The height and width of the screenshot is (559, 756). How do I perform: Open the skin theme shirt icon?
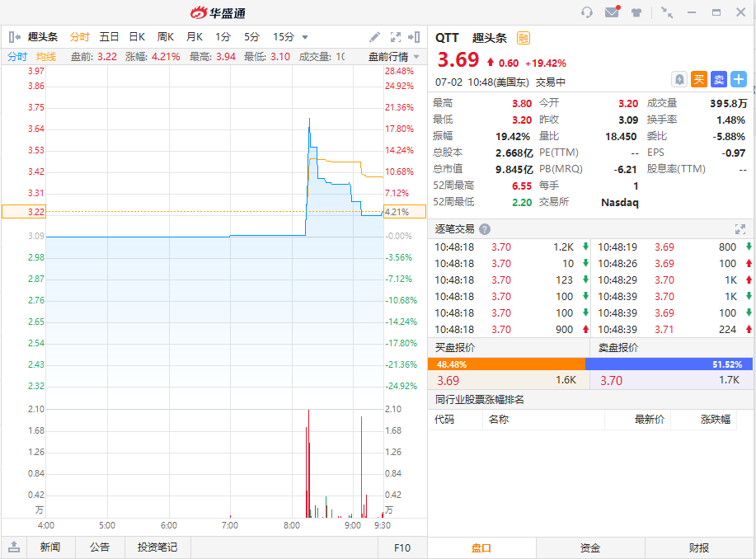[636, 12]
